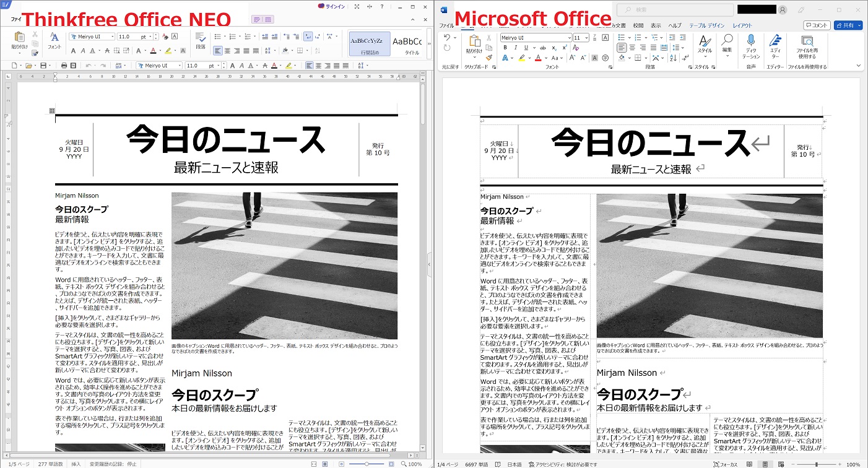The height and width of the screenshot is (468, 868).
Task: Open the Paragraph (段落) settings in Thinkfree
Action: (201, 40)
